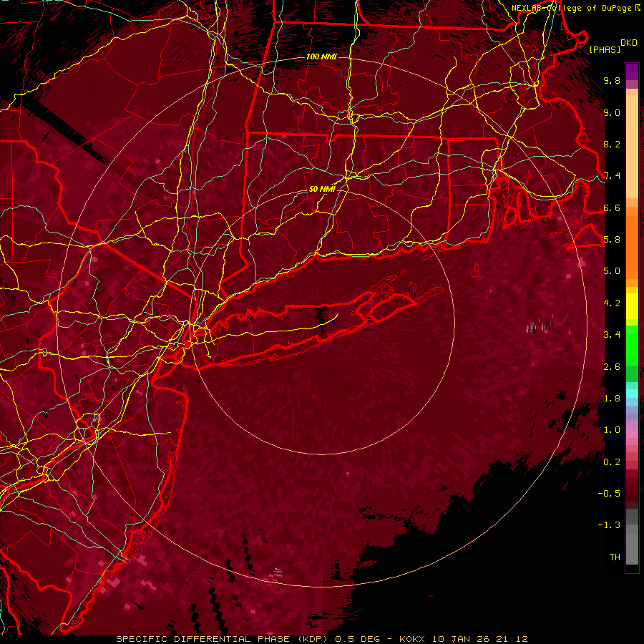
Task: Select the -0.5 value on the legend
Action: (x=609, y=494)
